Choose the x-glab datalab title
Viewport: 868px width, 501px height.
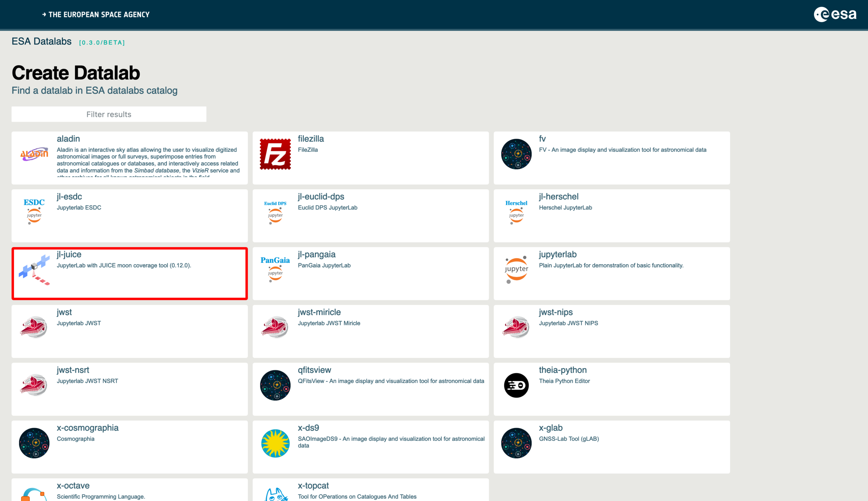(550, 428)
